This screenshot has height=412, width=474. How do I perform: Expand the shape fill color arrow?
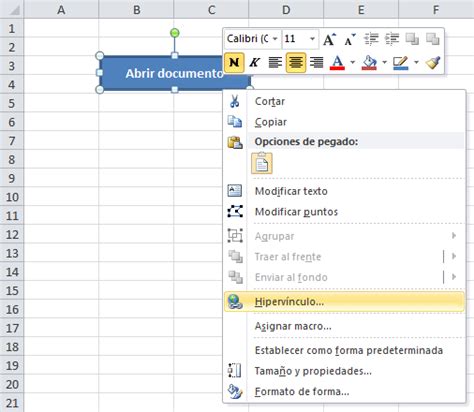coord(384,62)
